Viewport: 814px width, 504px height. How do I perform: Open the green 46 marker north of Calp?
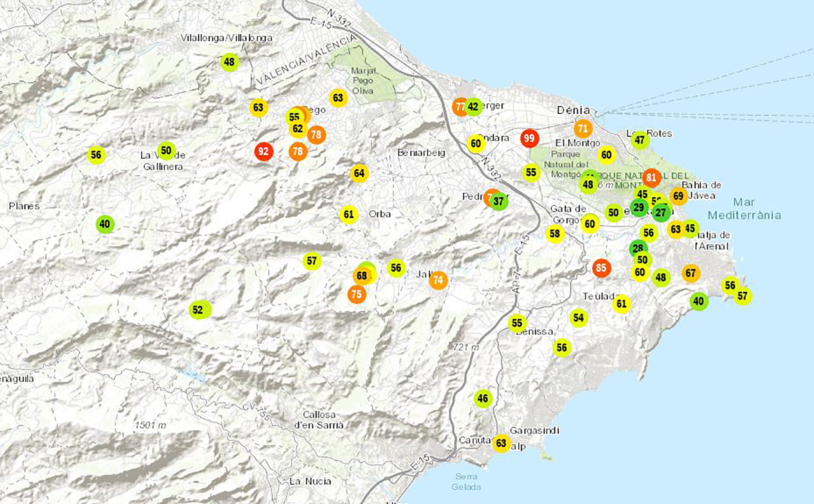click(x=483, y=398)
